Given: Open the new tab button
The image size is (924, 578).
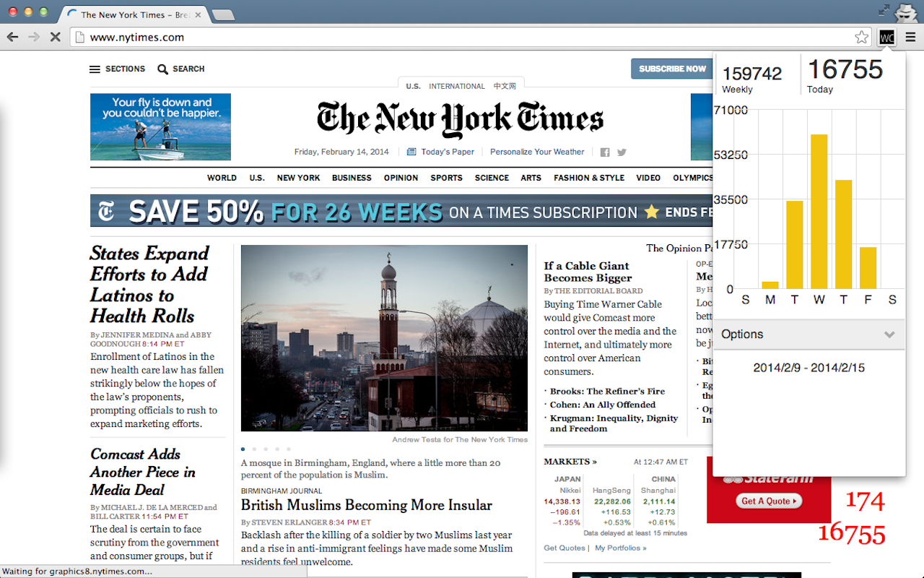Looking at the screenshot, I should (x=223, y=14).
